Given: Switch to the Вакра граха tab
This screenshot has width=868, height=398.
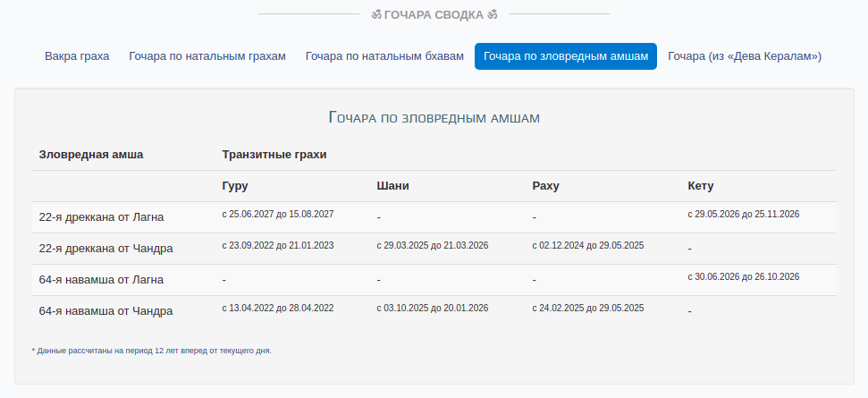Looking at the screenshot, I should click(x=77, y=56).
